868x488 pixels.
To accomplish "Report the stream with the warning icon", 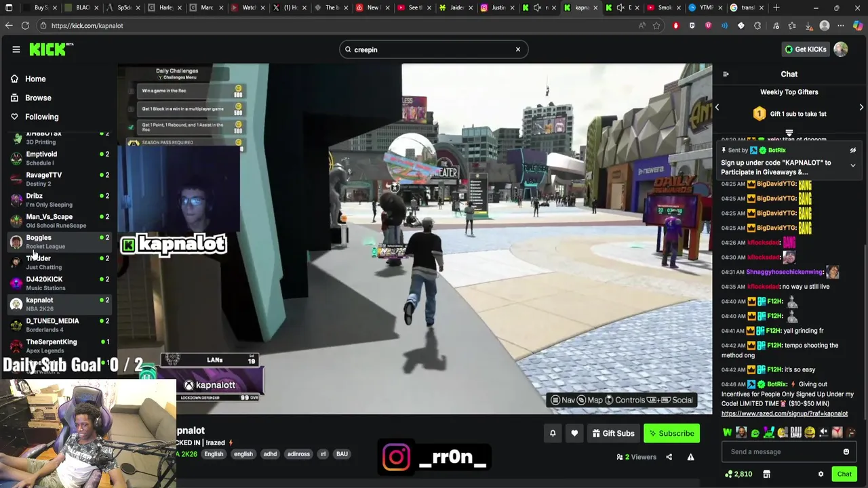I will [x=690, y=457].
